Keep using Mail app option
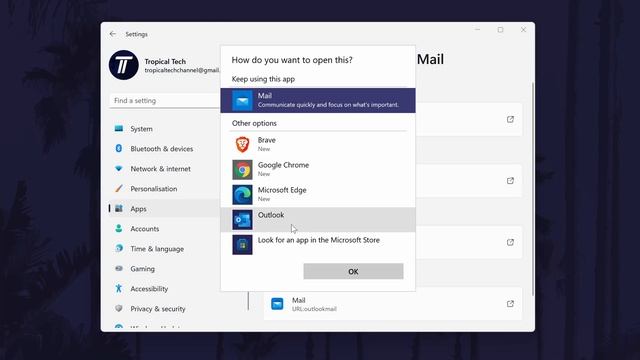This screenshot has width=640, height=360. coord(318,100)
